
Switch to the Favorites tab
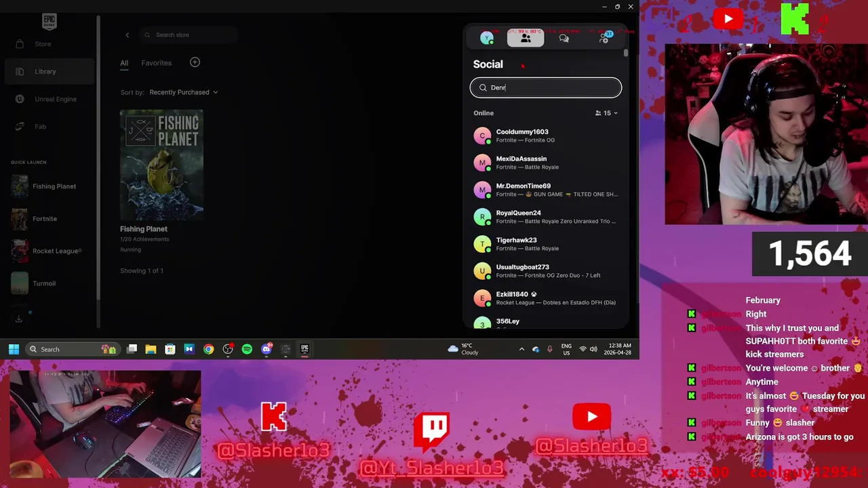click(157, 63)
